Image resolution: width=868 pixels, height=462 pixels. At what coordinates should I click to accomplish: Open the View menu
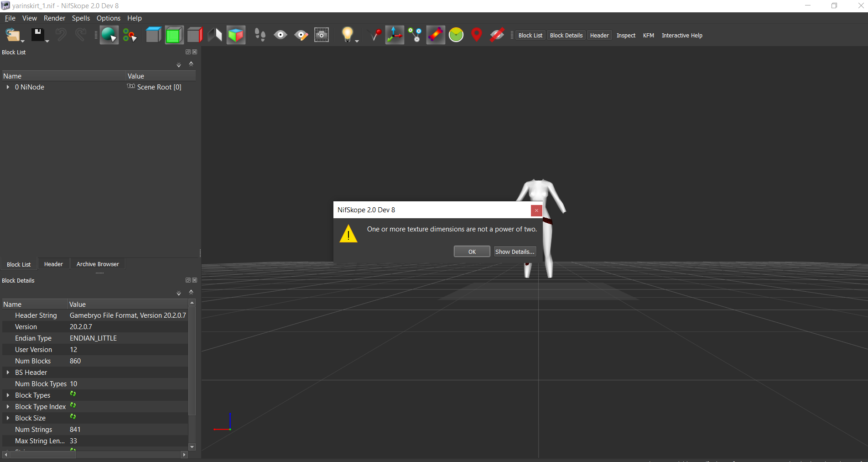pos(30,18)
